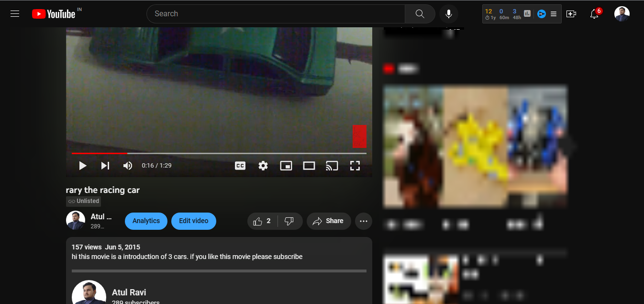Click inside the Search input field
The image size is (644, 304).
coord(275,14)
